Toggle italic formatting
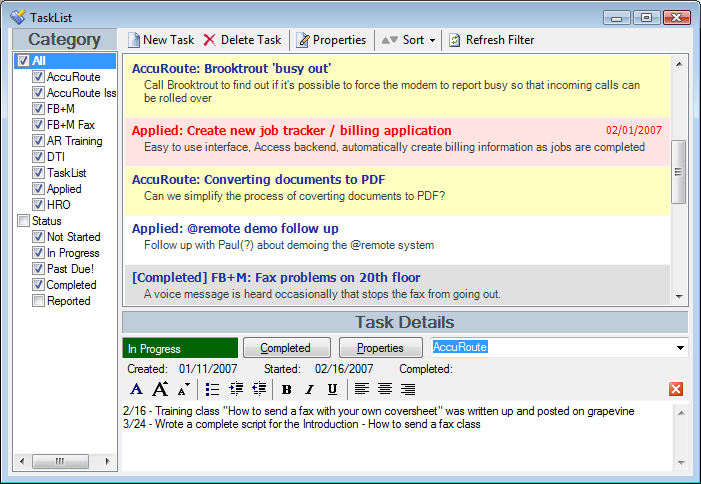This screenshot has width=701, height=484. point(309,389)
